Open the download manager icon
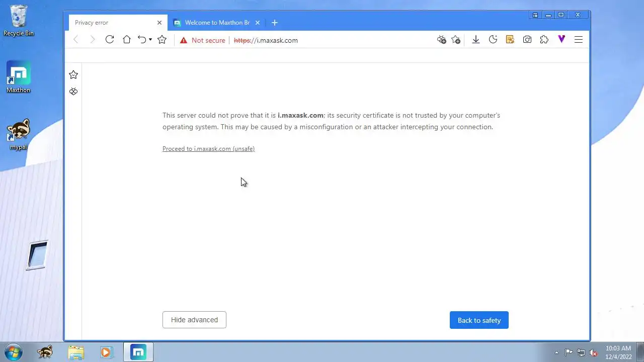 (x=475, y=39)
